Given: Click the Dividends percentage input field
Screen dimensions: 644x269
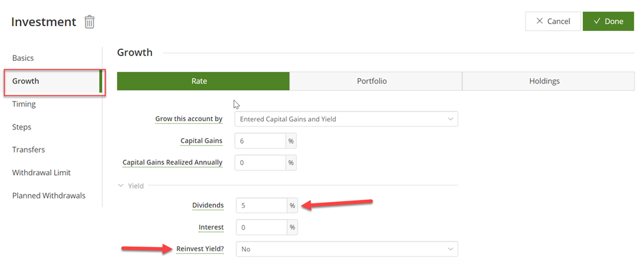Looking at the screenshot, I should [261, 205].
